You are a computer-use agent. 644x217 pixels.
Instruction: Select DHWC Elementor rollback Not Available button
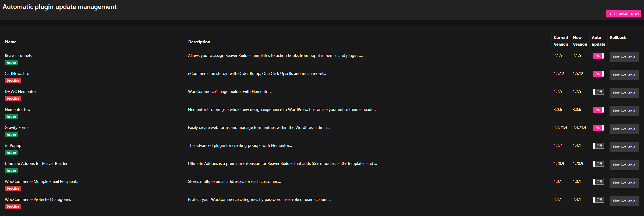click(x=624, y=93)
